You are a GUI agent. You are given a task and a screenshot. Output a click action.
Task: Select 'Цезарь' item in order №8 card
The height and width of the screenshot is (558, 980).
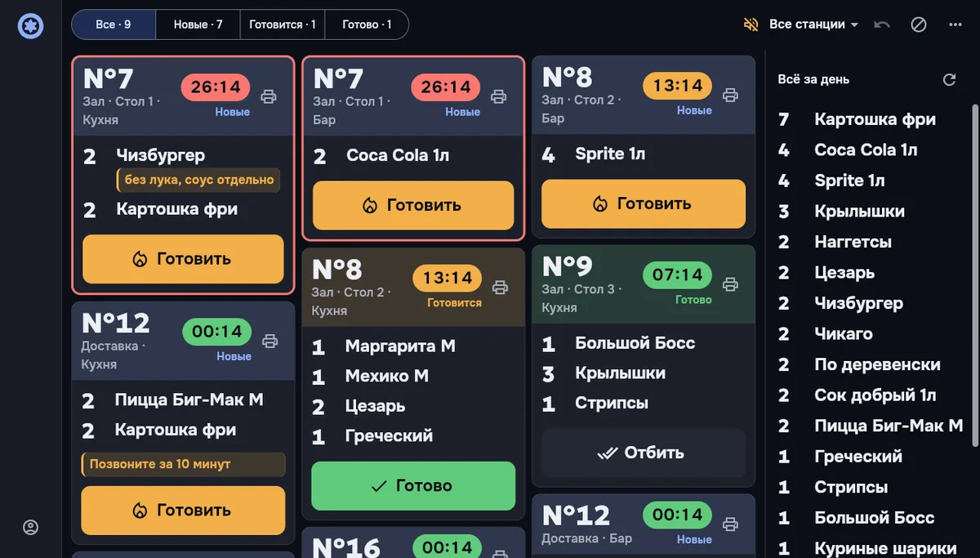[x=375, y=406]
